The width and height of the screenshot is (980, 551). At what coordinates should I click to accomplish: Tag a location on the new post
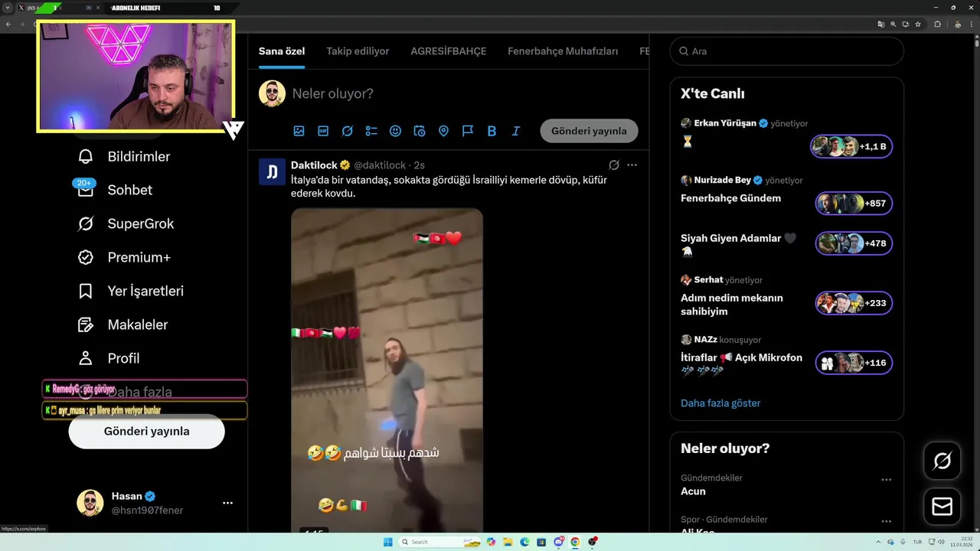pos(443,131)
